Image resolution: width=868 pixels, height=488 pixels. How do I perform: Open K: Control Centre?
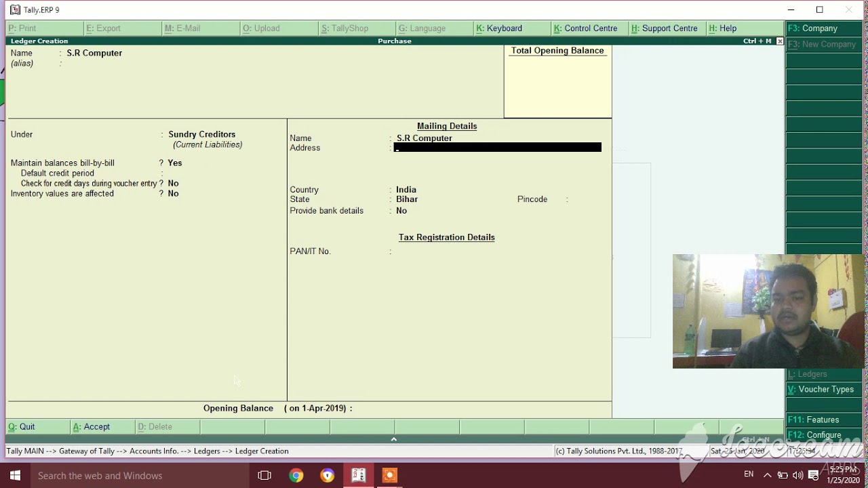[x=590, y=28]
